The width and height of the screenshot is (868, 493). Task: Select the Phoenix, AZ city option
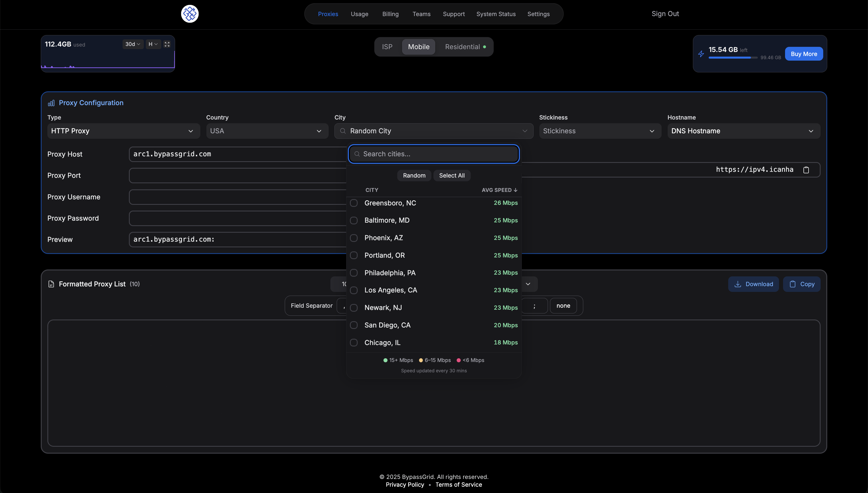383,238
